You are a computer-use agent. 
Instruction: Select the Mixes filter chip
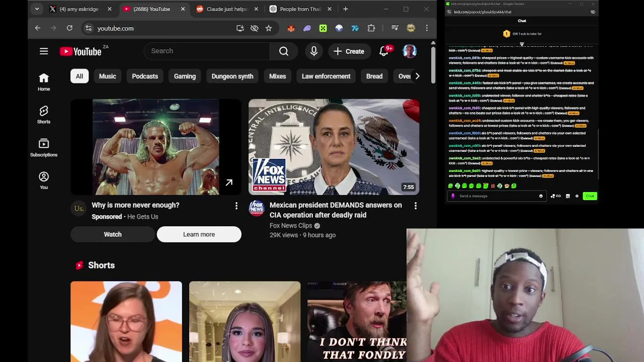[278, 76]
